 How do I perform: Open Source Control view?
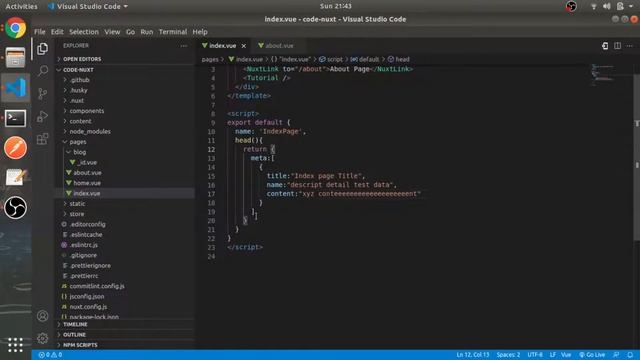point(42,94)
